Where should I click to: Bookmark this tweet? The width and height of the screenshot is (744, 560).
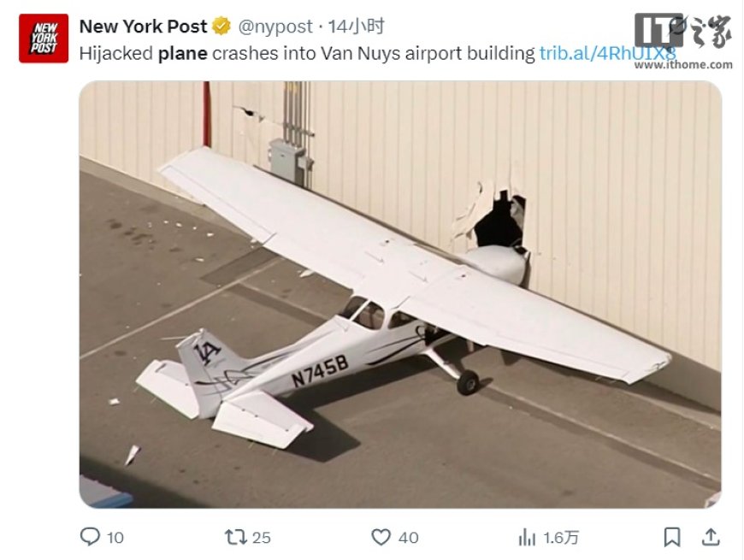point(672,537)
